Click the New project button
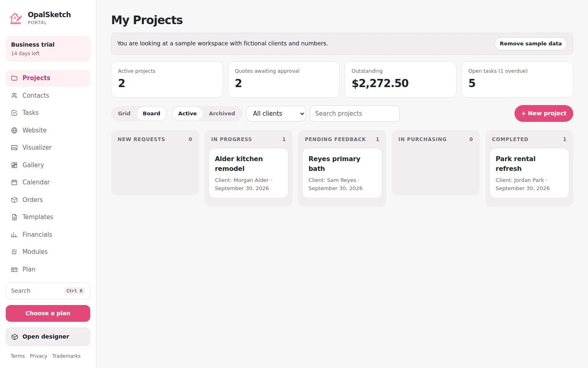 [x=544, y=114]
